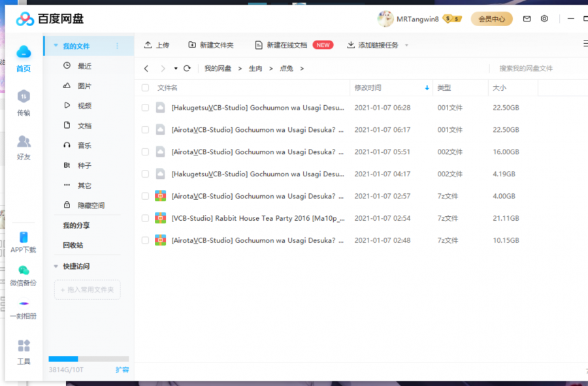This screenshot has height=386, width=588.
Task: Click the 7z icon of the 10.15GB file
Action: pos(161,240)
